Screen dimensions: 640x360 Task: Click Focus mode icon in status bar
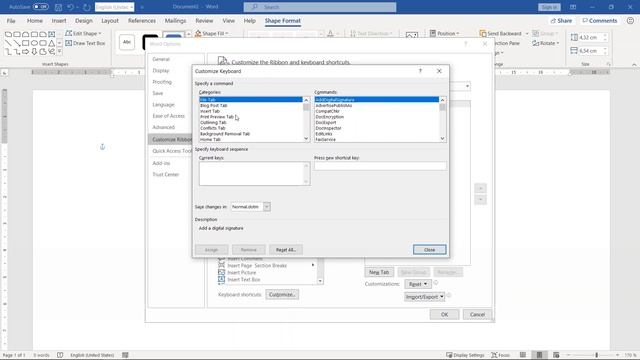494,355
